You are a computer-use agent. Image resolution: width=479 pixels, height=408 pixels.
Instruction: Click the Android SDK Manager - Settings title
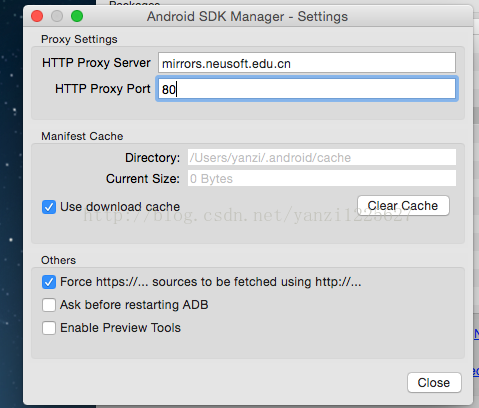[x=247, y=17]
